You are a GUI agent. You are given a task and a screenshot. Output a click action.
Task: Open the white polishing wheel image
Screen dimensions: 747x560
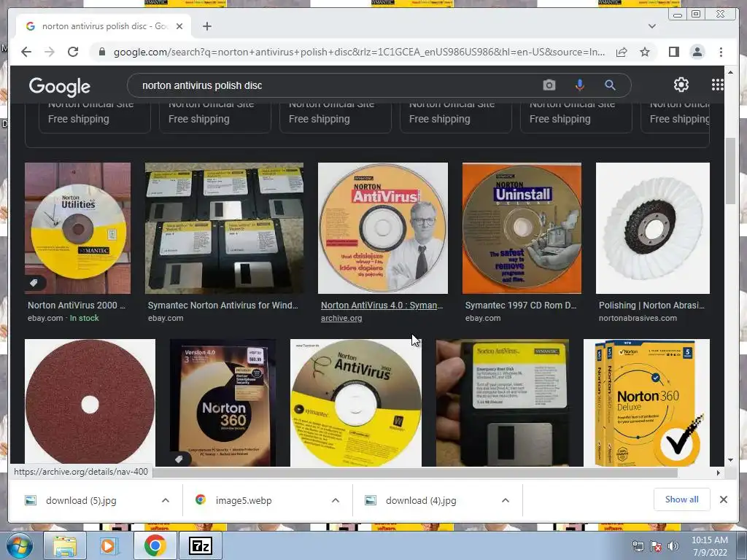tap(653, 228)
